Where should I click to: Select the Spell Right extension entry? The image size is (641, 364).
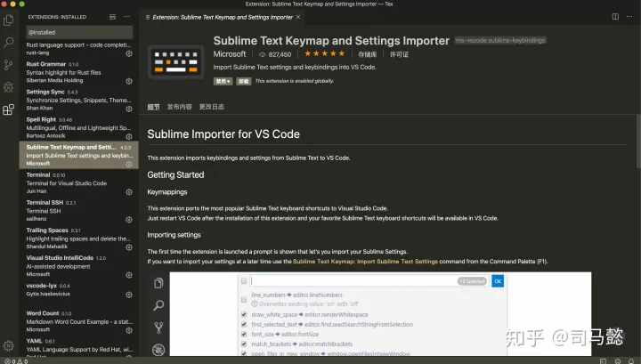[x=79, y=127]
